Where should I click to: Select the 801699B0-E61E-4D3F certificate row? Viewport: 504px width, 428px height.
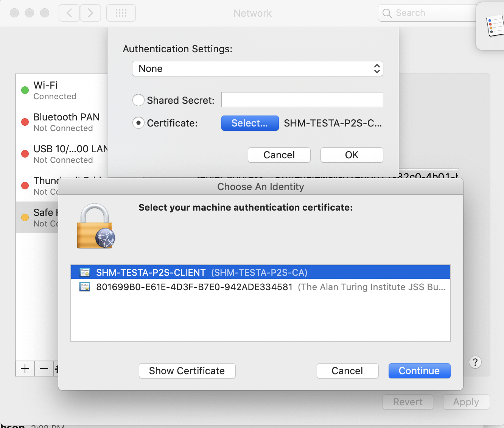click(261, 287)
